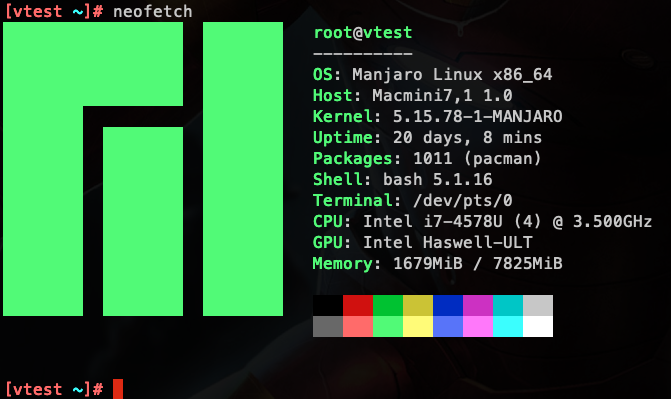The width and height of the screenshot is (671, 399).
Task: Click the neofetch command text
Action: 153,12
